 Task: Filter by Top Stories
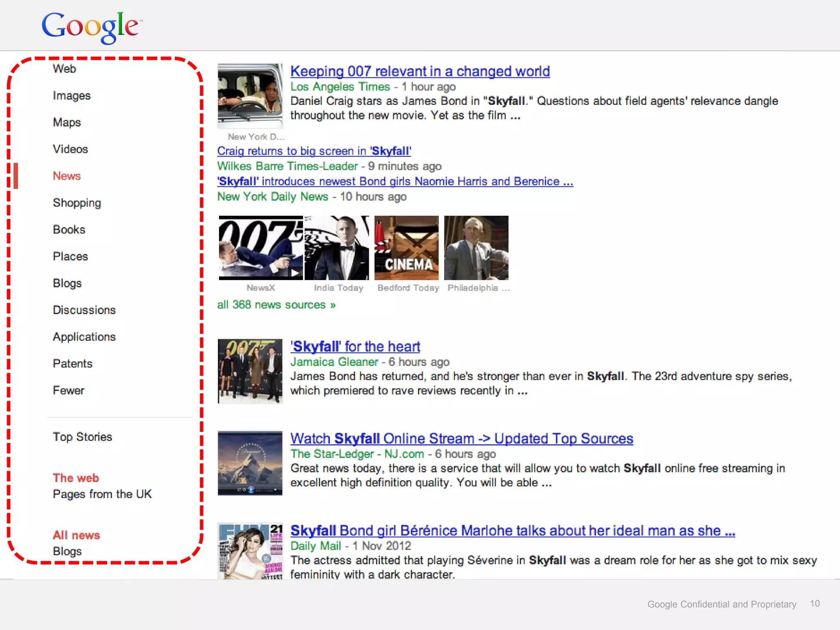(82, 437)
